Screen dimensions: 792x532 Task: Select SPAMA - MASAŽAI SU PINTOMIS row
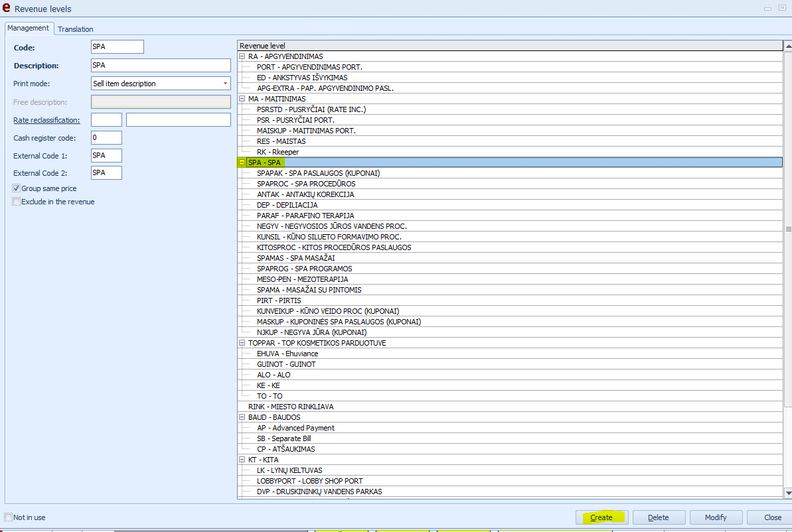tap(510, 290)
